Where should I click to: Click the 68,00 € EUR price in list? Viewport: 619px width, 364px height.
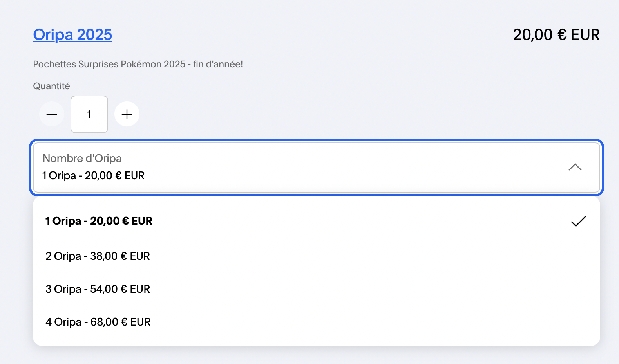[120, 322]
